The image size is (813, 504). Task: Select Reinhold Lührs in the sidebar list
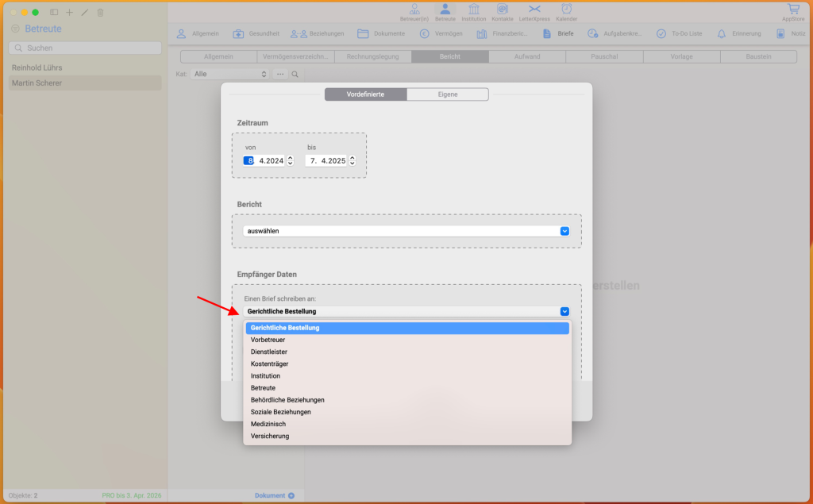click(x=37, y=67)
